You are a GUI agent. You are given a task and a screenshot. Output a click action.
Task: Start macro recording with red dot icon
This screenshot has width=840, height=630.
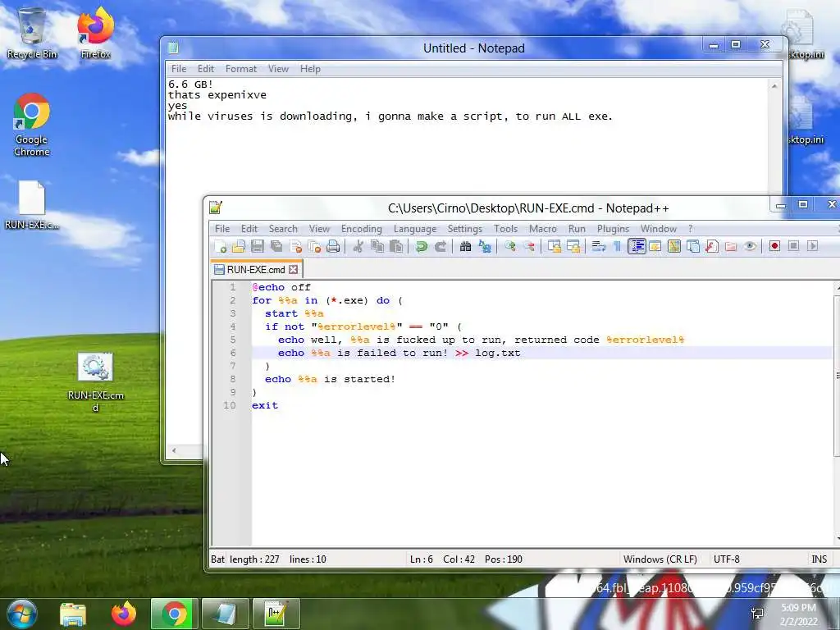click(774, 246)
